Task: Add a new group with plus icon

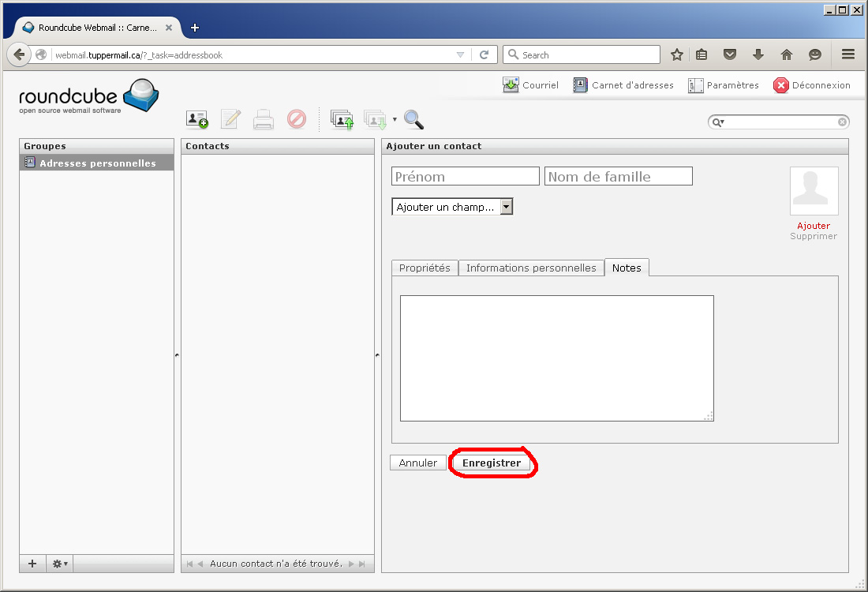Action: pyautogui.click(x=32, y=564)
